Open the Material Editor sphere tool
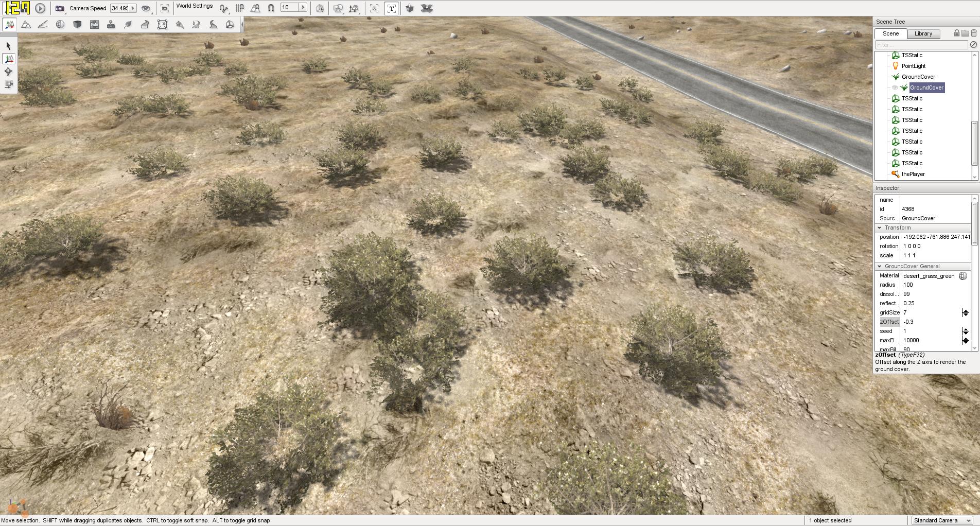The image size is (980, 526). [60, 24]
